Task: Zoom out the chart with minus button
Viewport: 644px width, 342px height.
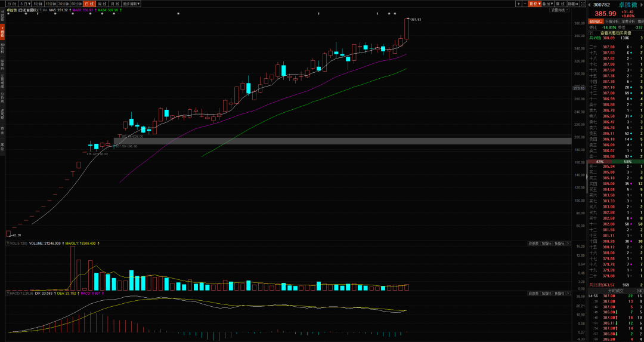Action: click(x=525, y=4)
